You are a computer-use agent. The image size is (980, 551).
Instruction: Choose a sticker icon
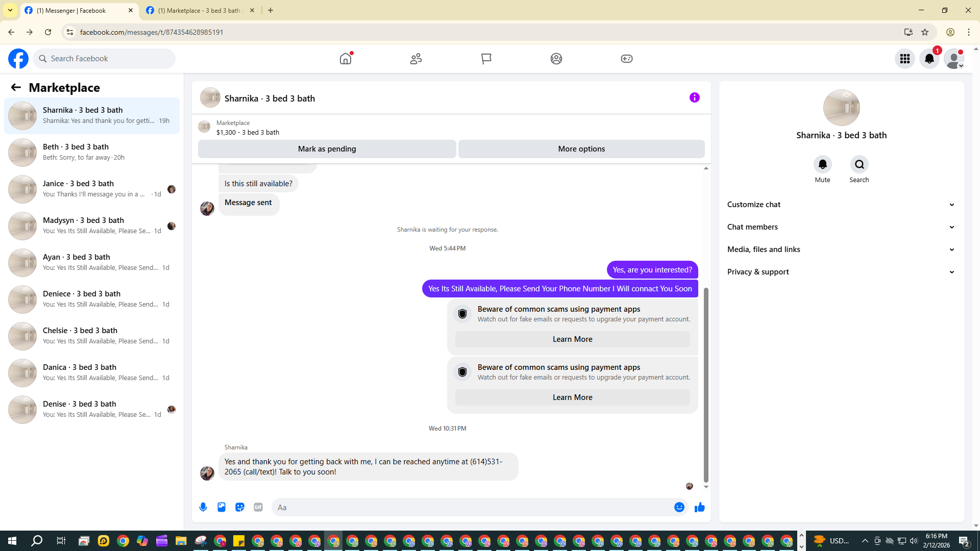pyautogui.click(x=240, y=507)
